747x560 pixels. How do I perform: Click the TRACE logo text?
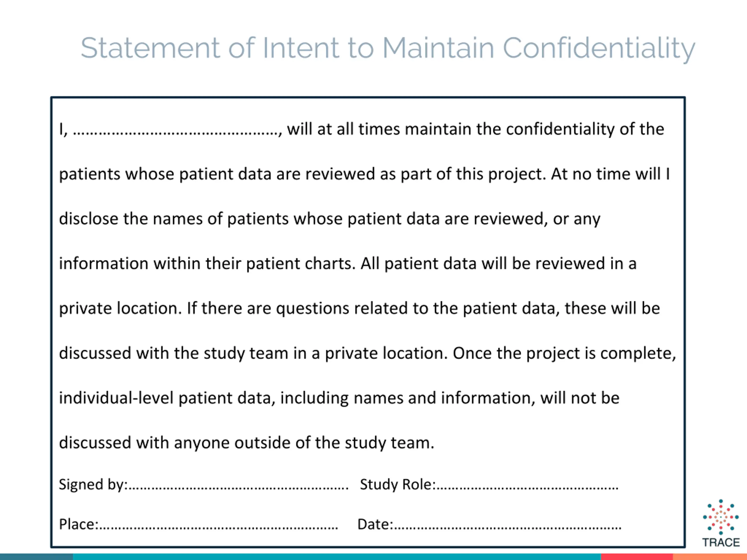(x=721, y=542)
